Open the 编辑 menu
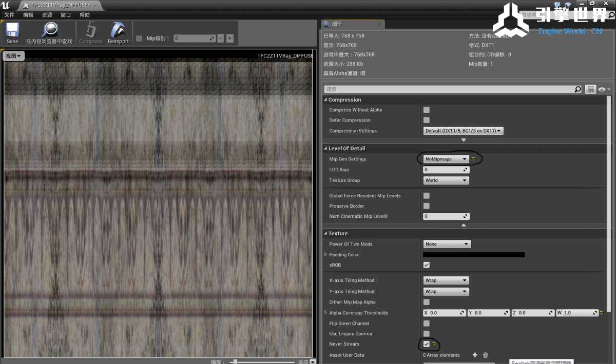Image resolution: width=616 pixels, height=364 pixels. coord(28,15)
